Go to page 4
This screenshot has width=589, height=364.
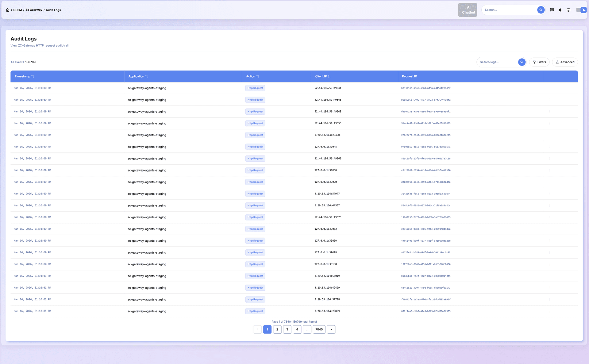(297, 329)
